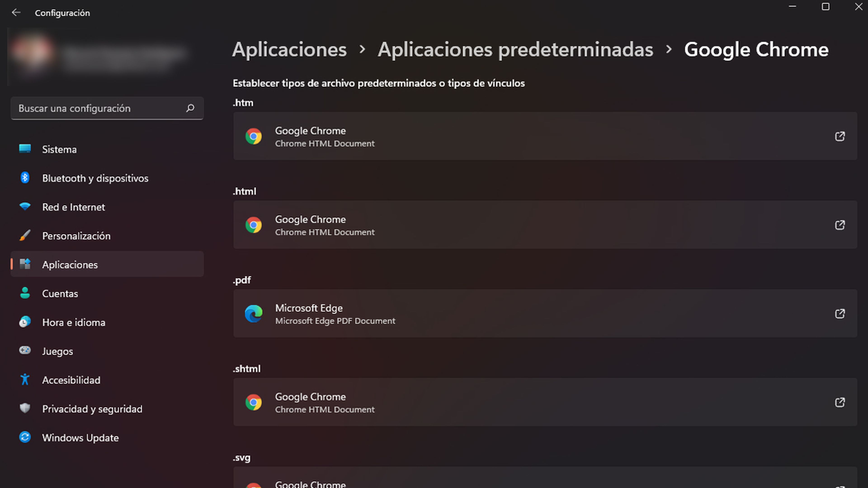
Task: Change default app for .html
Action: tap(545, 225)
